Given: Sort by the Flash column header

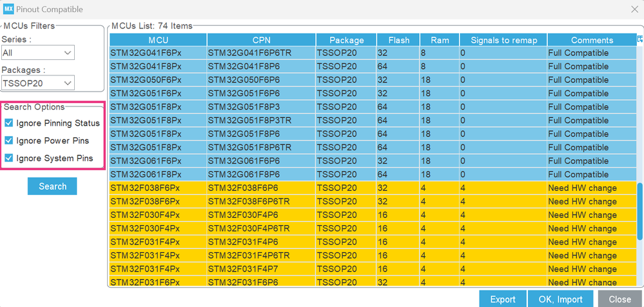Looking at the screenshot, I should (x=398, y=40).
